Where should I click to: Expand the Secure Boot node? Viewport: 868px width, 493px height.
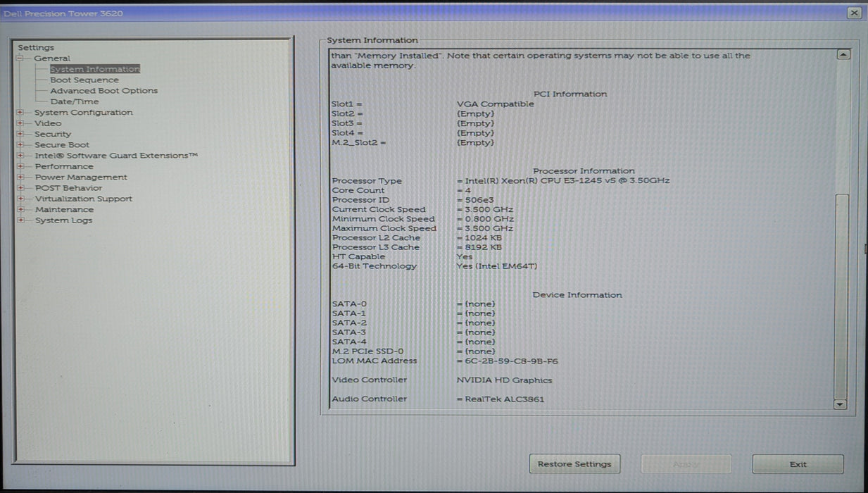pos(20,145)
